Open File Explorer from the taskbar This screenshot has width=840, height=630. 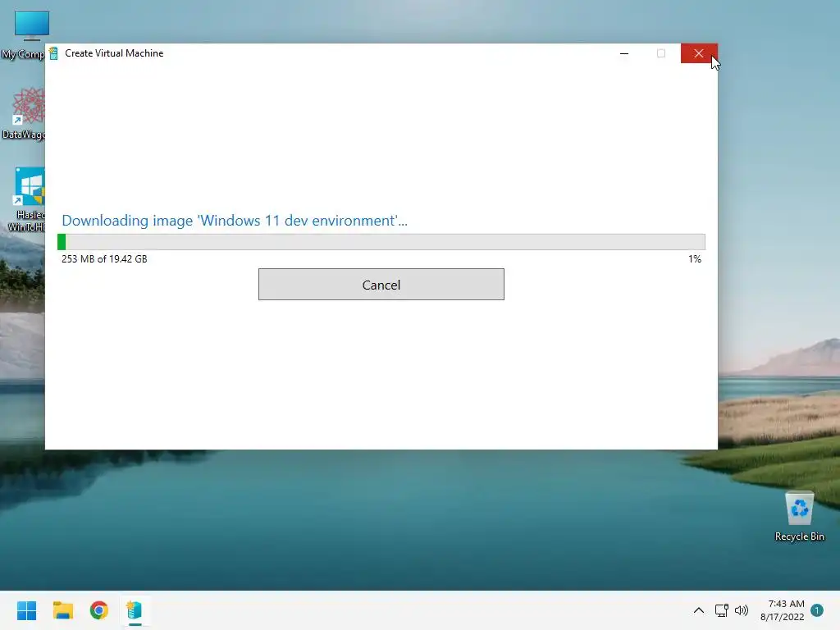pos(62,610)
